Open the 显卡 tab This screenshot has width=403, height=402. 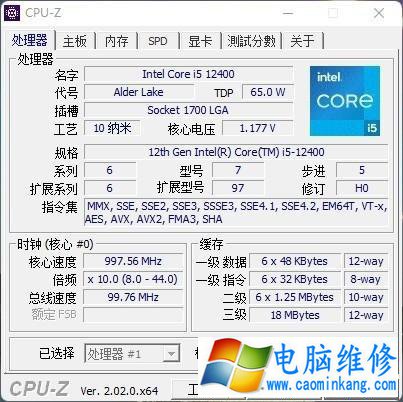click(x=200, y=41)
